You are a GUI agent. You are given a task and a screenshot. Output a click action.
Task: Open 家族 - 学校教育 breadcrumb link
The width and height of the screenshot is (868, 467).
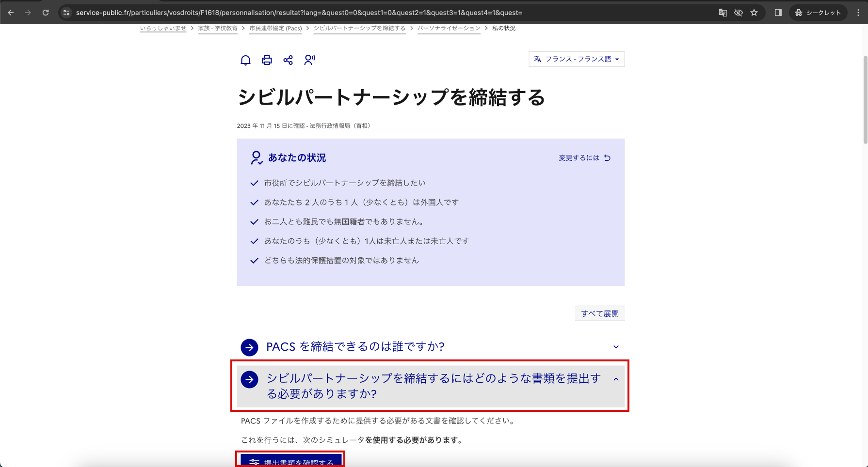tap(218, 28)
